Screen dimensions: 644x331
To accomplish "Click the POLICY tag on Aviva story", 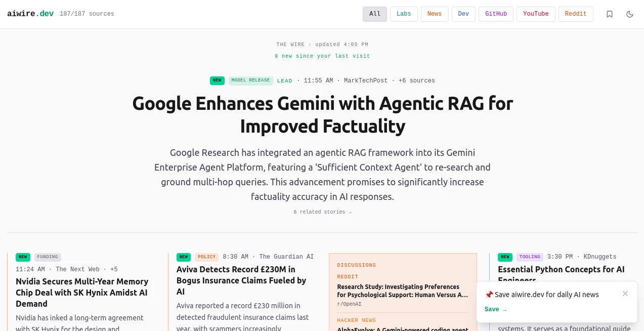I will 206,257.
